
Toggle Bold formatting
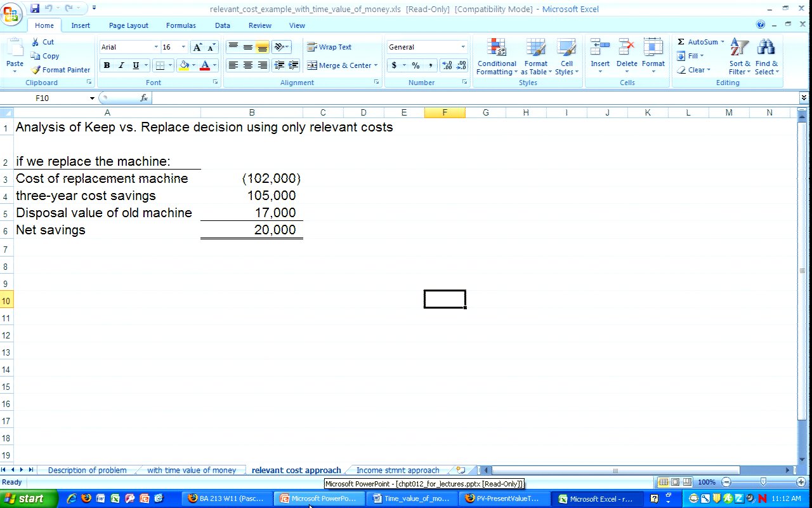point(107,65)
